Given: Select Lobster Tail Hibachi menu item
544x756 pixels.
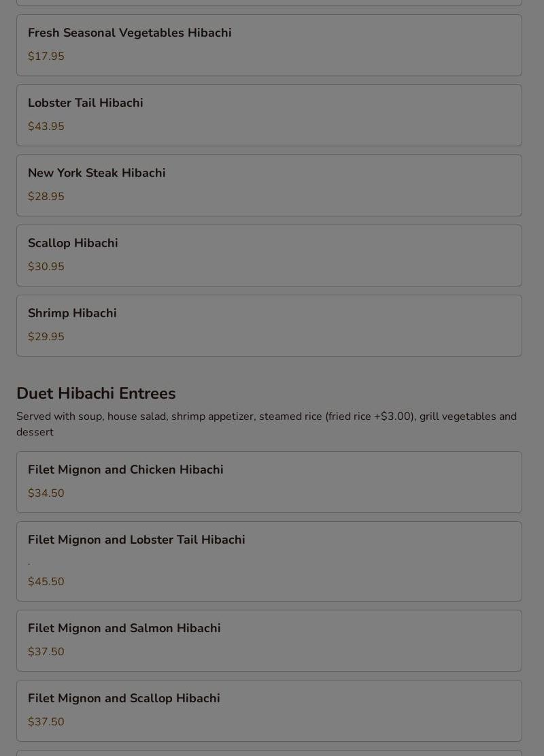Looking at the screenshot, I should [x=86, y=103].
